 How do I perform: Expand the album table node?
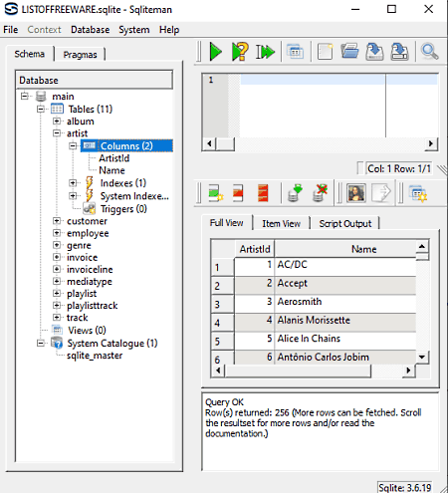[x=57, y=121]
